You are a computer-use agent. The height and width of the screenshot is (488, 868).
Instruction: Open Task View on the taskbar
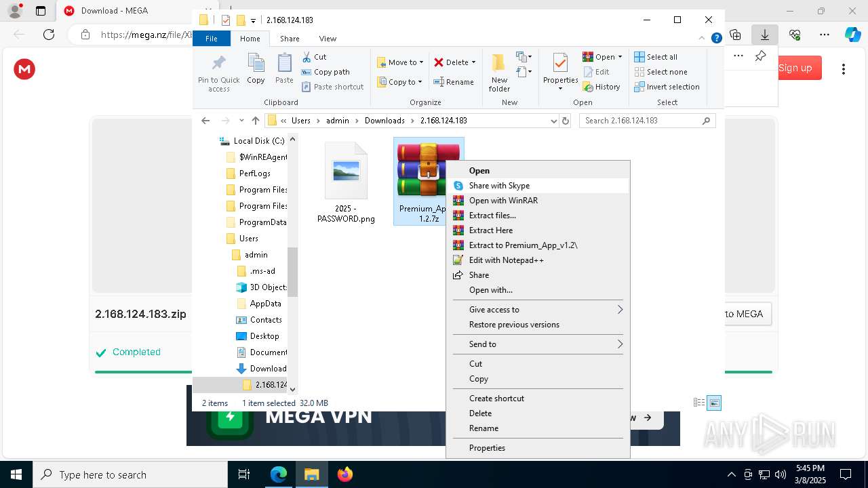(x=244, y=474)
